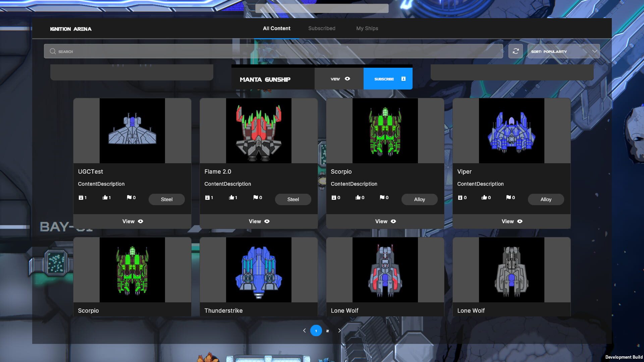The image size is (644, 362).
Task: Switch to the Subscribed tab
Action: click(322, 28)
